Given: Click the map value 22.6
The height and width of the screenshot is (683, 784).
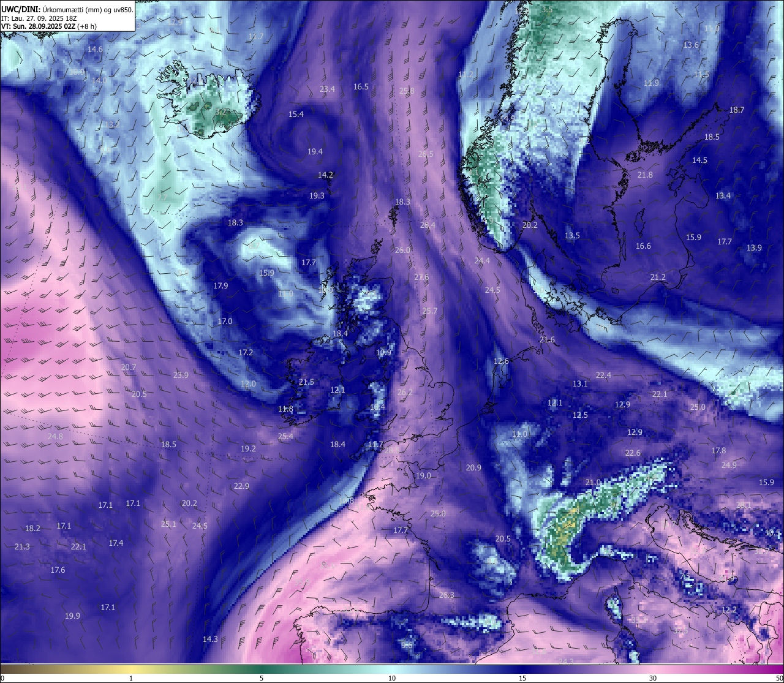Looking at the screenshot, I should click(x=633, y=453).
